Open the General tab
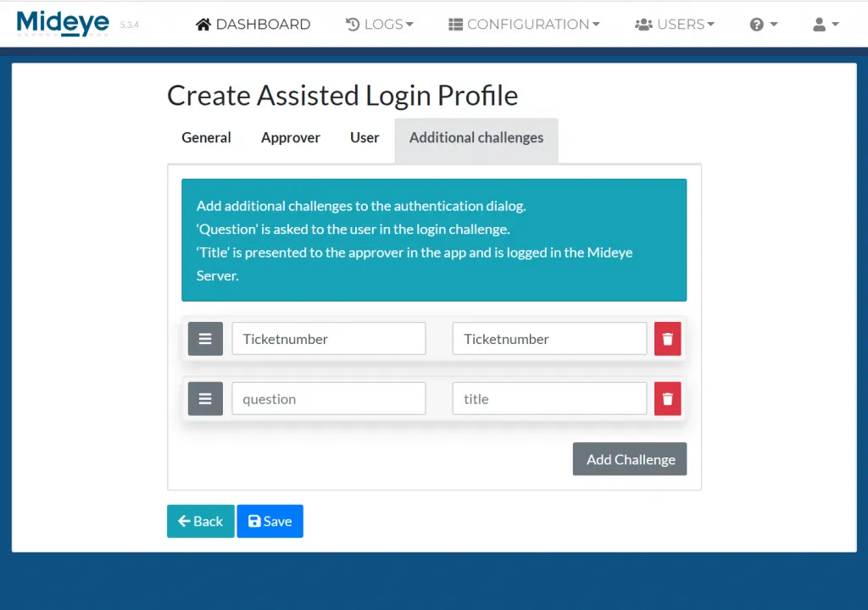The image size is (868, 610). tap(206, 137)
